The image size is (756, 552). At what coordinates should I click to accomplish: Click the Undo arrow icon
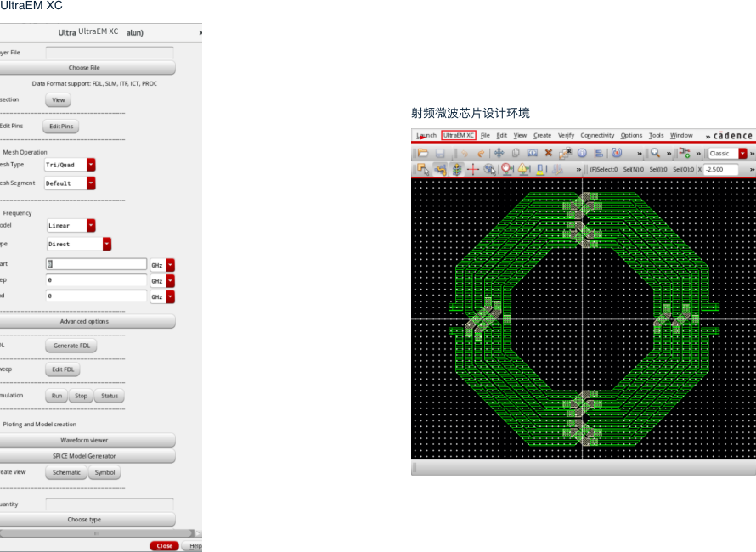465,154
